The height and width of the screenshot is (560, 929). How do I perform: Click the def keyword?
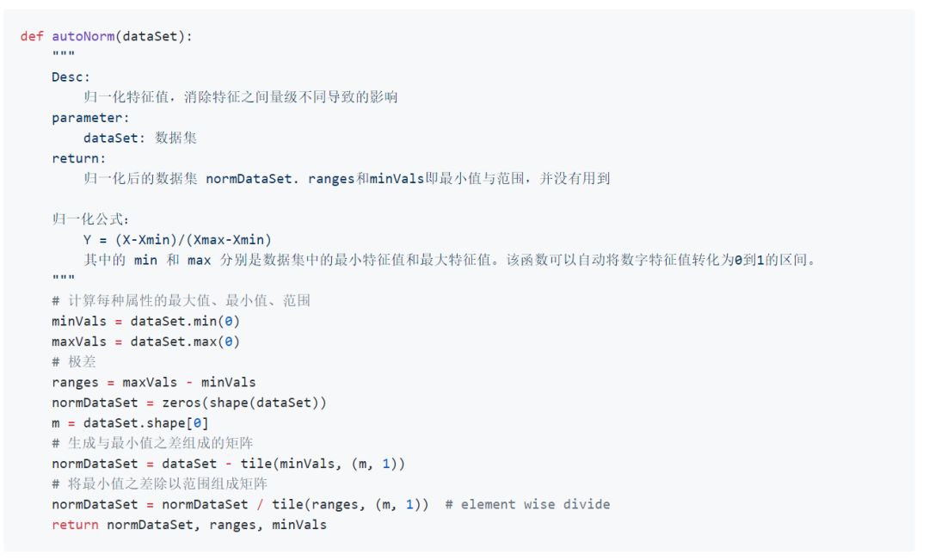tap(32, 37)
